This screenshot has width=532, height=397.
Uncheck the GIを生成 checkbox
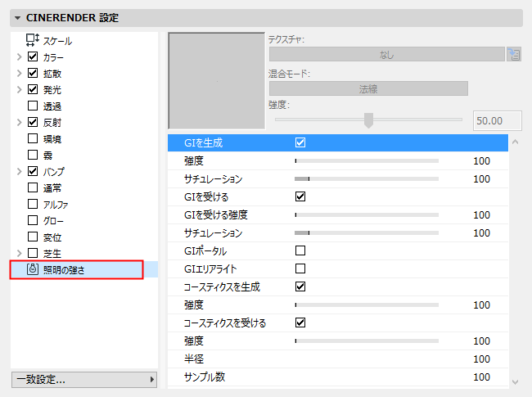coord(300,142)
